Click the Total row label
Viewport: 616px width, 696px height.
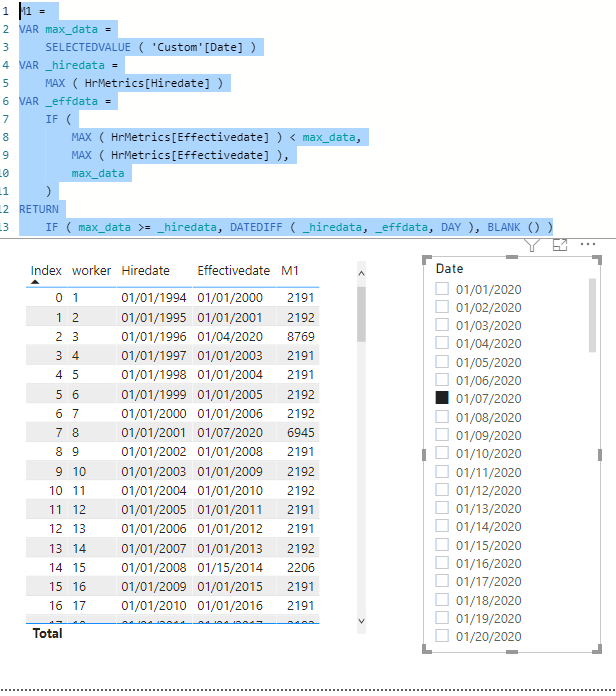click(47, 633)
